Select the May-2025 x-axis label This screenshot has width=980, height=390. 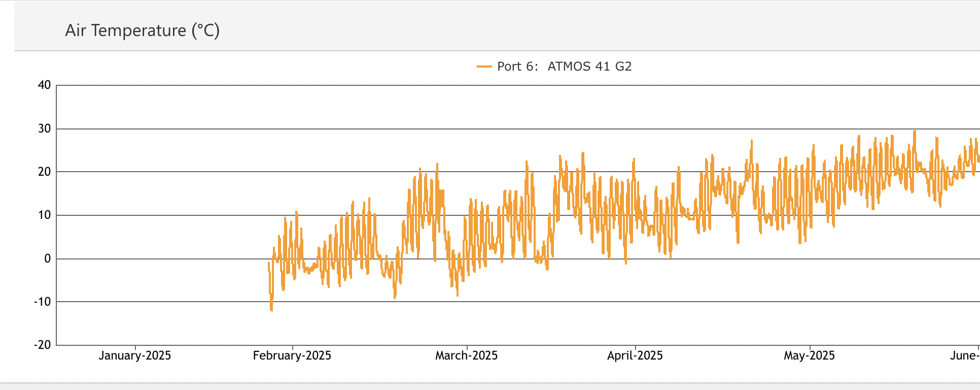(810, 355)
